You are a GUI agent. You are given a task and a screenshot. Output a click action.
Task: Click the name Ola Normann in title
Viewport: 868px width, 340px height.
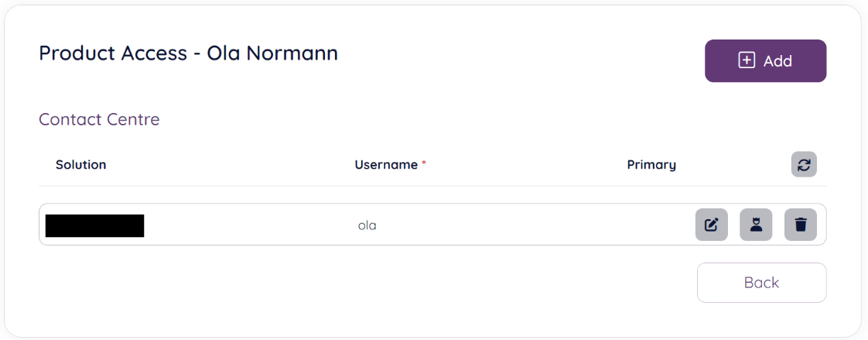[272, 53]
